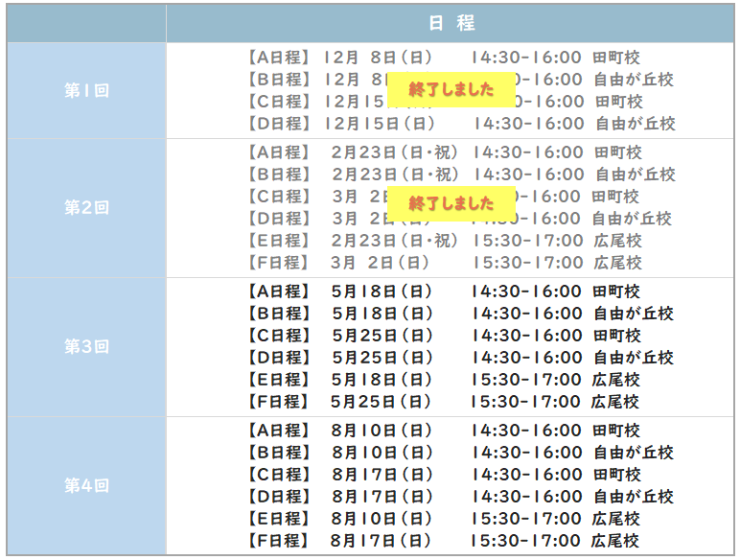Choose 第3回【A日程】5月18日 田町校 line
This screenshot has height=560, width=740.
[444, 292]
